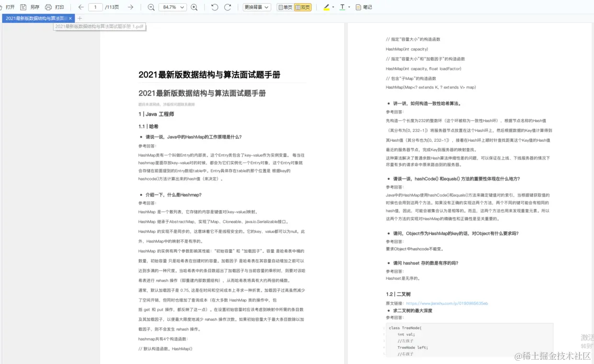Zoom out with the minus magnifier
594x364 pixels.
(x=151, y=7)
